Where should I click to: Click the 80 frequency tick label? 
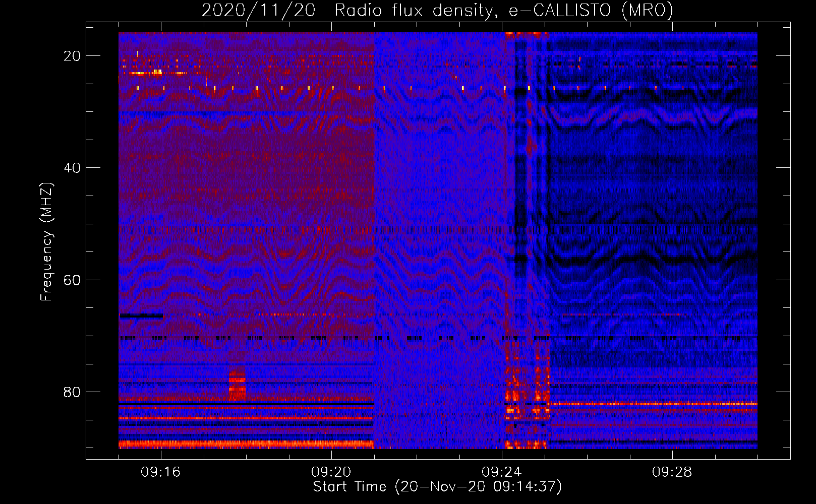(x=72, y=392)
